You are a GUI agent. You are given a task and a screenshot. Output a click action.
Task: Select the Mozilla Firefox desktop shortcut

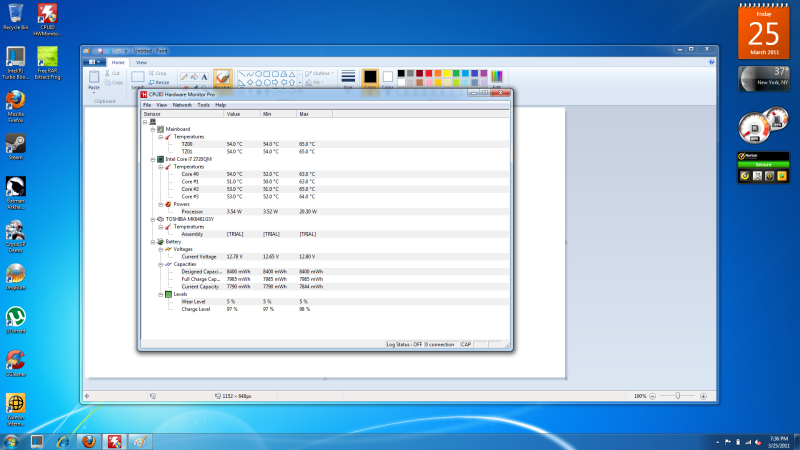point(15,107)
